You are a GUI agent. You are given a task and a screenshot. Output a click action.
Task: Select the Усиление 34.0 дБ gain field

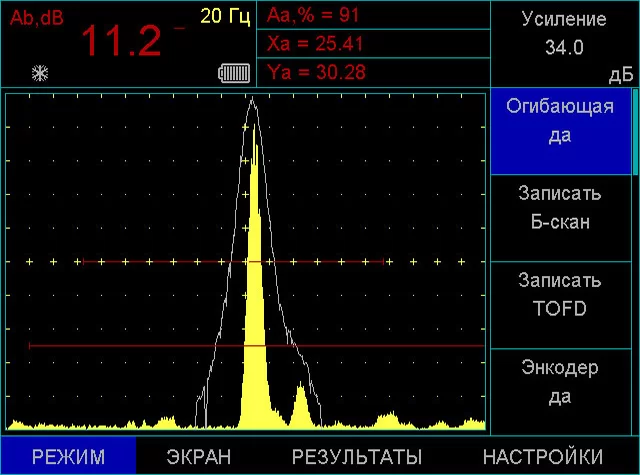coord(565,44)
